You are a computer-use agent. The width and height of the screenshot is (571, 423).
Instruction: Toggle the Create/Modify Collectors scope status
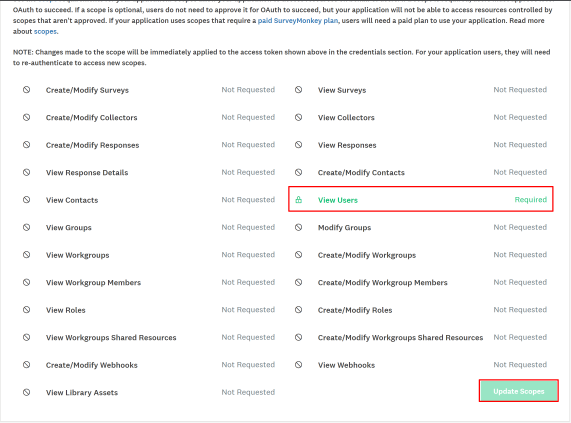248,117
